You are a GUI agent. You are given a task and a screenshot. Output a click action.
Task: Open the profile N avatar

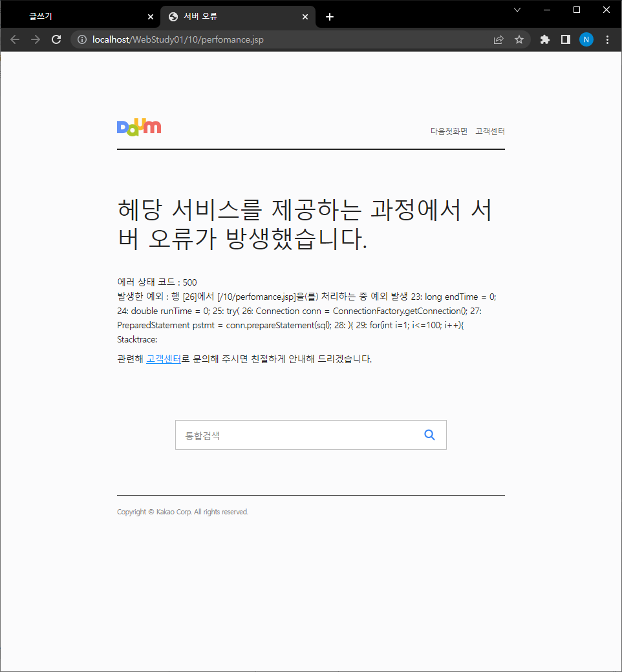pyautogui.click(x=586, y=39)
